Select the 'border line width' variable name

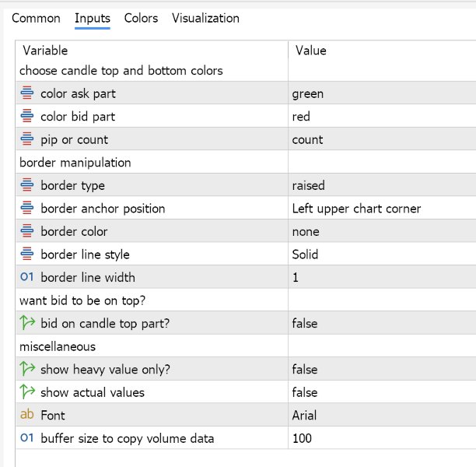(x=88, y=277)
